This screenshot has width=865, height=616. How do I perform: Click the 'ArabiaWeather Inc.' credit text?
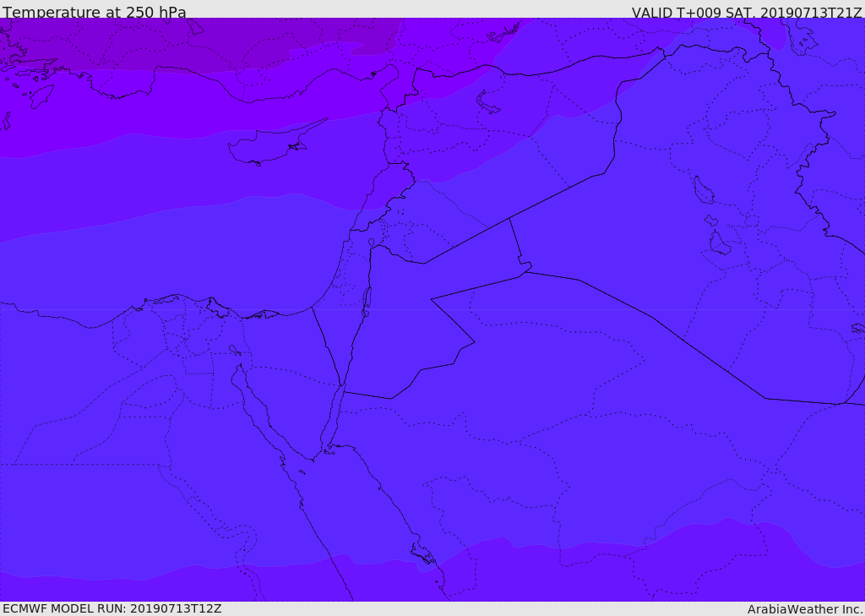805,609
